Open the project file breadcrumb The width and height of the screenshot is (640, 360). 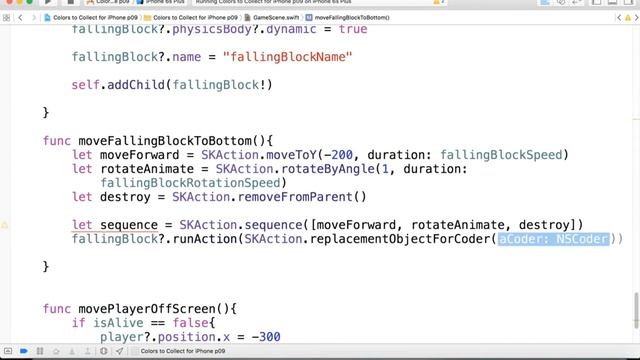pyautogui.click(x=91, y=18)
